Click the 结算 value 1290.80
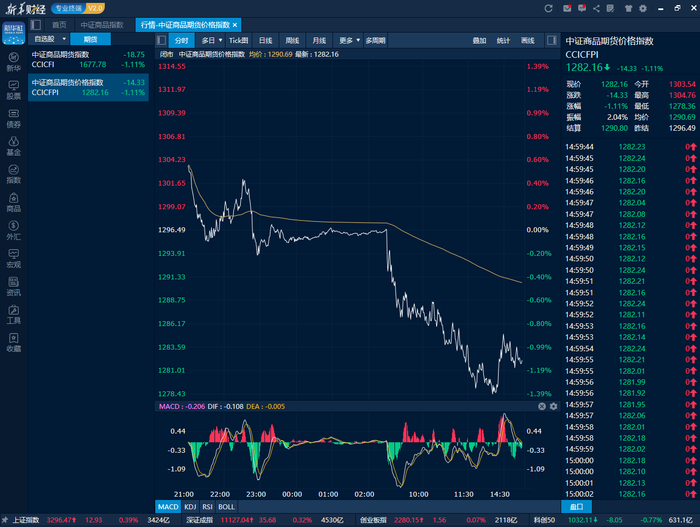The height and width of the screenshot is (527, 700). (x=614, y=128)
